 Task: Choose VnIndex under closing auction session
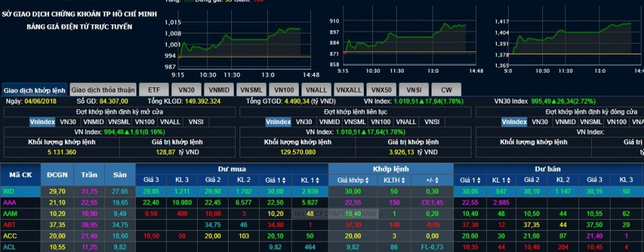[514, 122]
